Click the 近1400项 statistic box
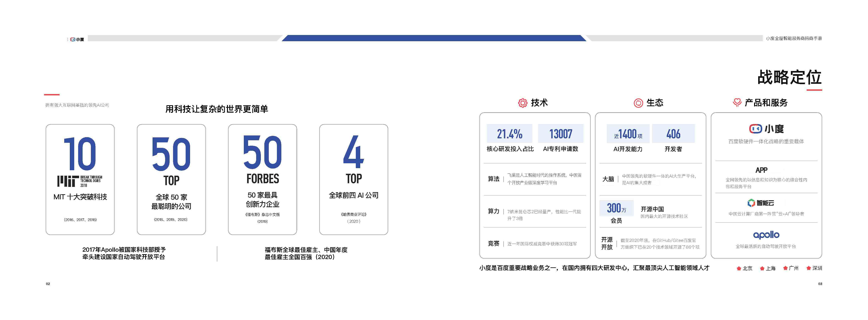Image resolution: width=868 pixels, height=320 pixels. (x=628, y=133)
